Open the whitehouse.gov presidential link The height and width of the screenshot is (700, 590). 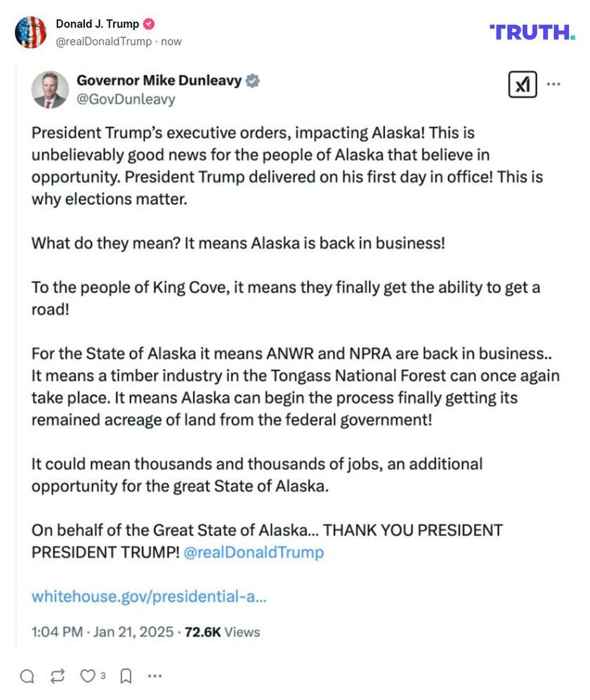pyautogui.click(x=149, y=595)
